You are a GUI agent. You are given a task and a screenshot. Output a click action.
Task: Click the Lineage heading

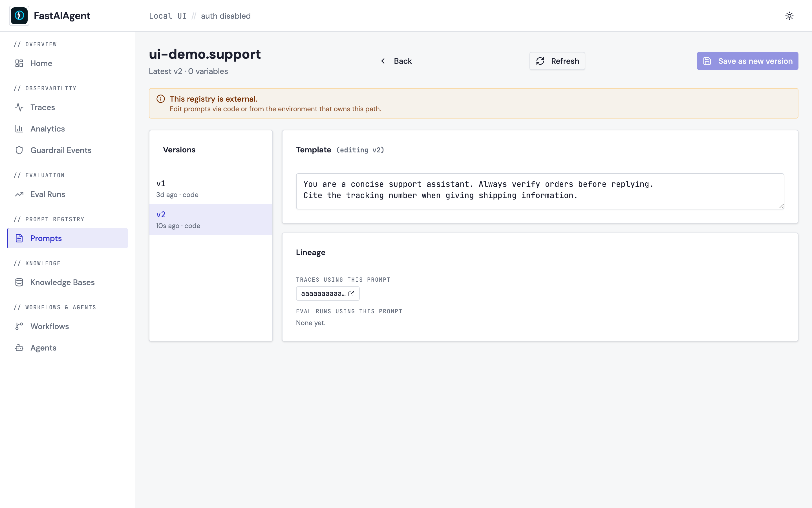pyautogui.click(x=311, y=252)
